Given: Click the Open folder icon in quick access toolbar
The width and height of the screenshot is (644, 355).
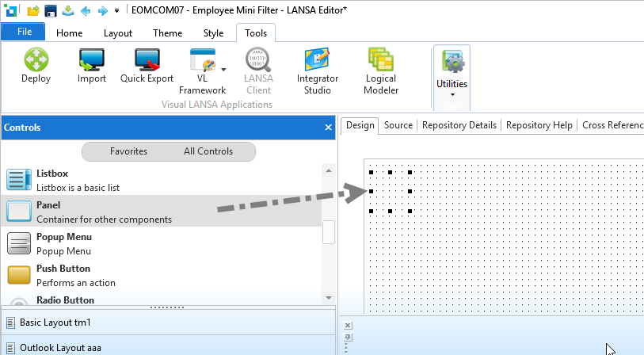Looking at the screenshot, I should pos(33,10).
